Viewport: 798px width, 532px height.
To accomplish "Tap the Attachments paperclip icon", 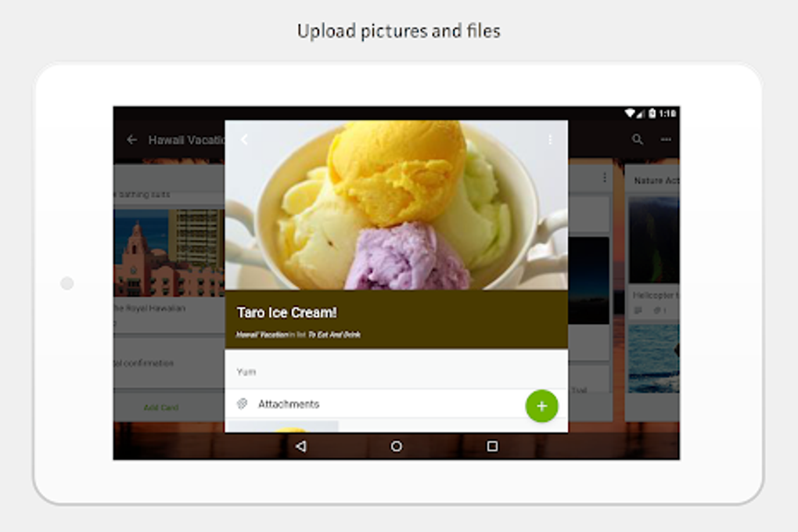I will [243, 404].
